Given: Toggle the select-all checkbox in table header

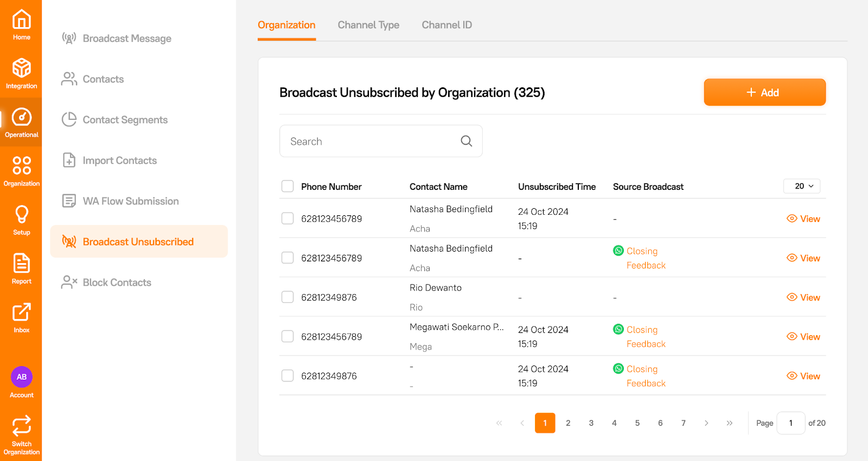Looking at the screenshot, I should click(x=288, y=187).
